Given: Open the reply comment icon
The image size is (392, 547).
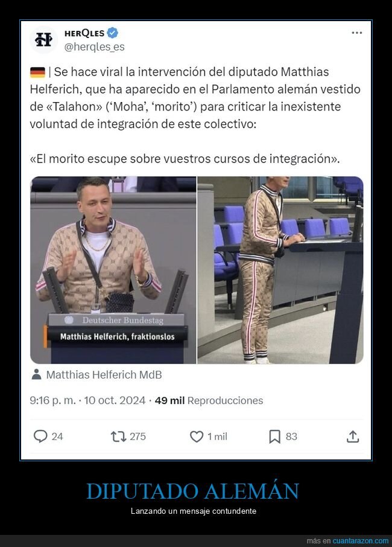Looking at the screenshot, I should click(x=40, y=436).
